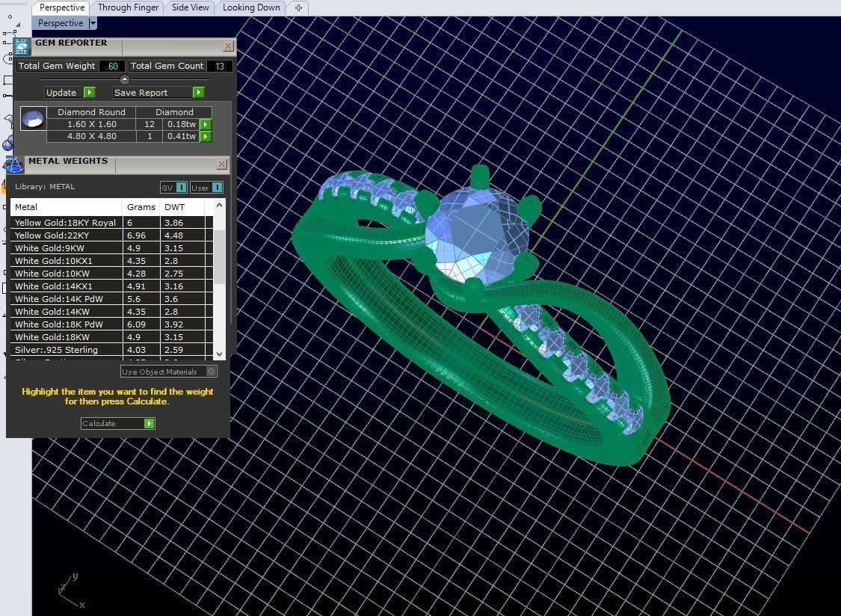
Task: Select the White Gold:10KX1 row
Action: pos(111,261)
